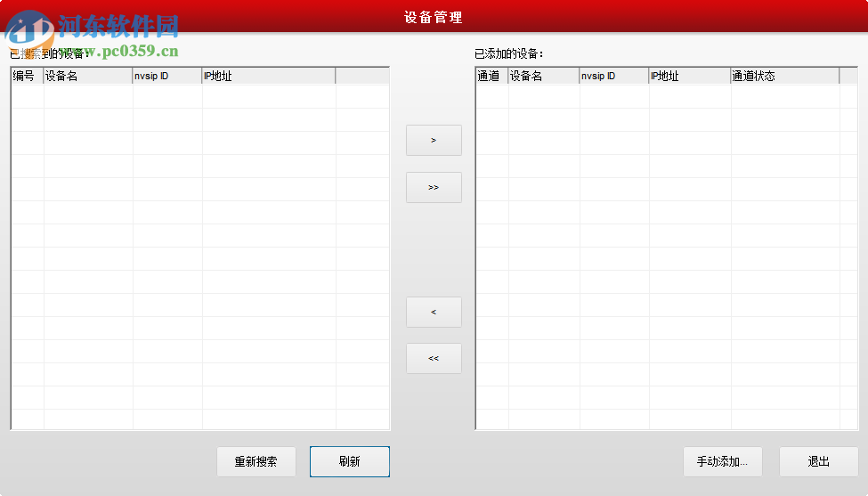Click nvsip ID header in added devices list

point(614,76)
